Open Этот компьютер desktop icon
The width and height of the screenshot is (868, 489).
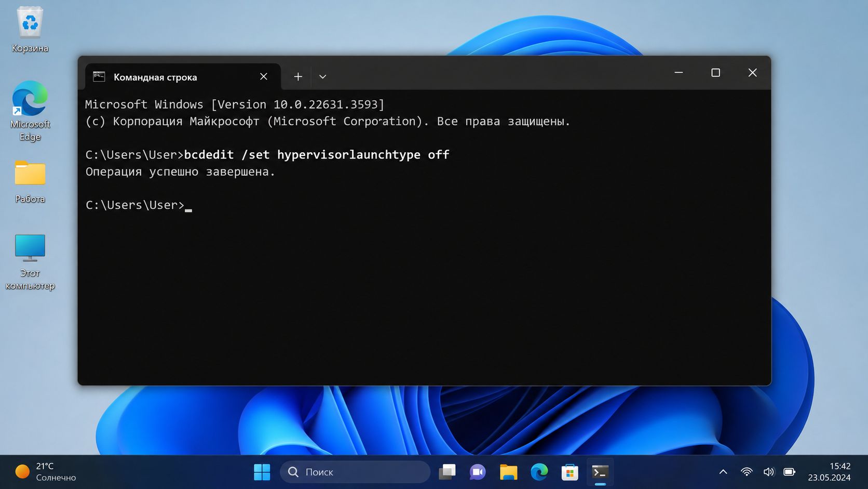point(30,262)
